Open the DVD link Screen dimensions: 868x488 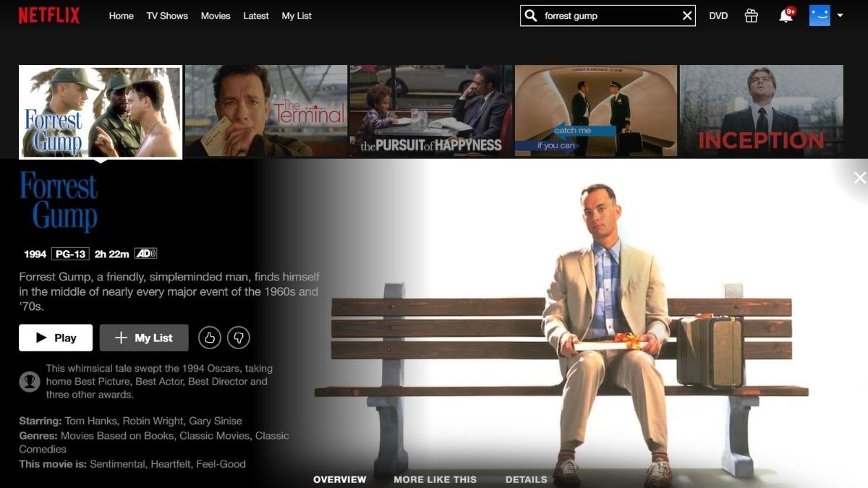[x=718, y=16]
